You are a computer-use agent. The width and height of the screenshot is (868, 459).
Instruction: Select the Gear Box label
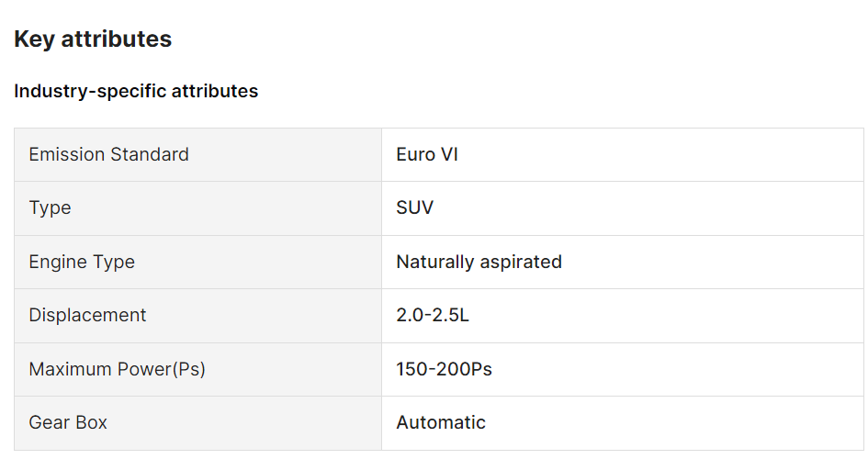click(x=68, y=422)
